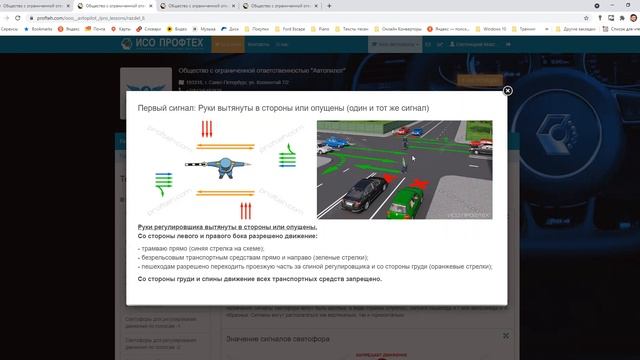Screen dimensions: 640x360
Task: Open the Windows 10 bookmark folder
Action: (491, 29)
